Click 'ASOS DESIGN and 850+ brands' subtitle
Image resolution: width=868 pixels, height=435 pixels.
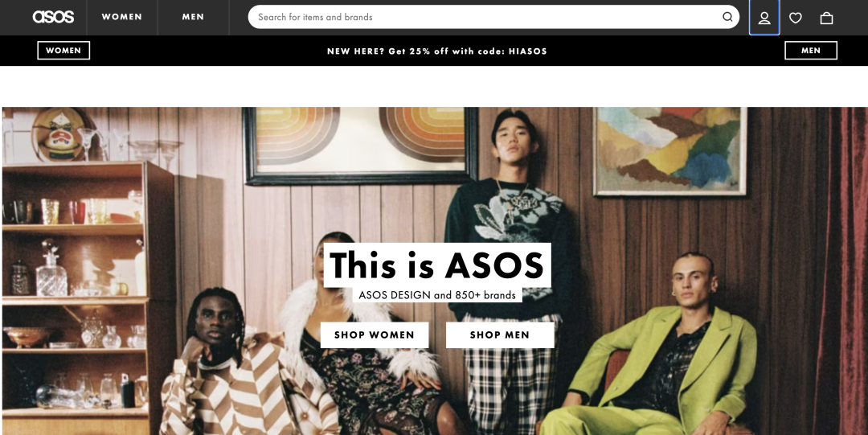click(437, 295)
